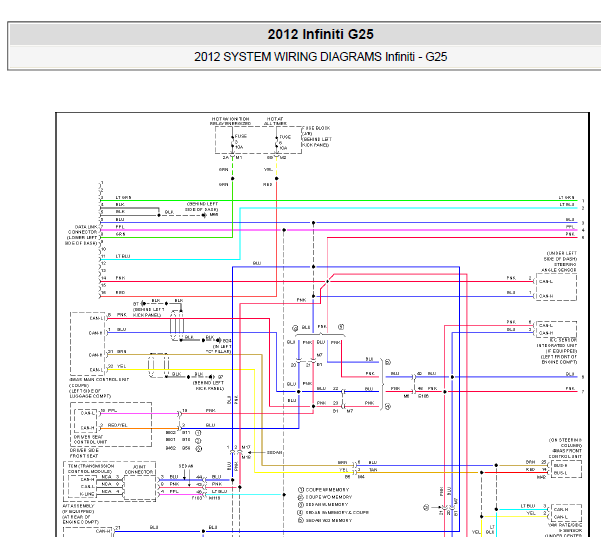Click the "F103" connector label
This screenshot has height=537, width=601.
pos(197,498)
